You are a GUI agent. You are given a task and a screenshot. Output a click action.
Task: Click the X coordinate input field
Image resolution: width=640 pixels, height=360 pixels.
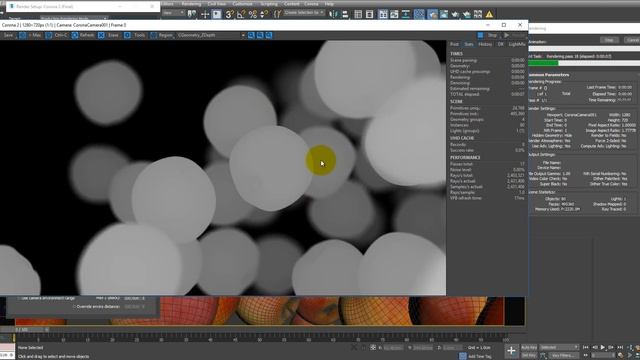(393, 348)
